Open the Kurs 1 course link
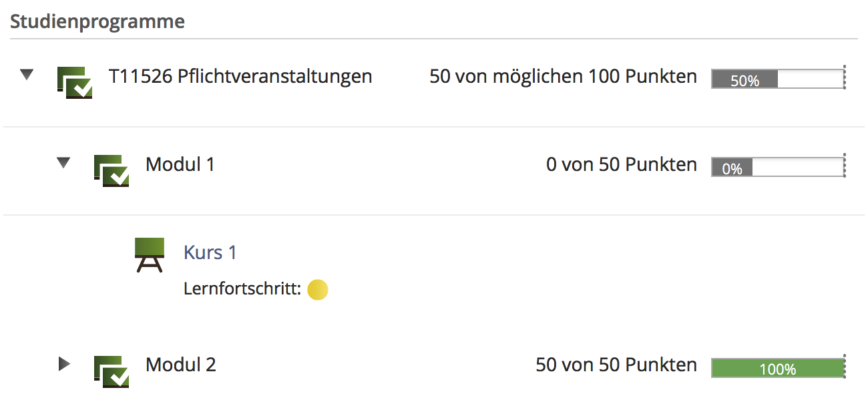 210,252
